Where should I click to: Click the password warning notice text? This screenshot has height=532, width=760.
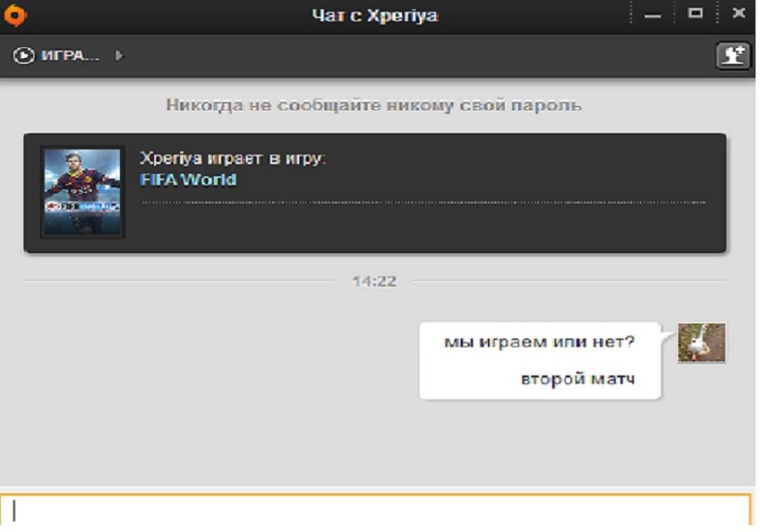tap(374, 105)
